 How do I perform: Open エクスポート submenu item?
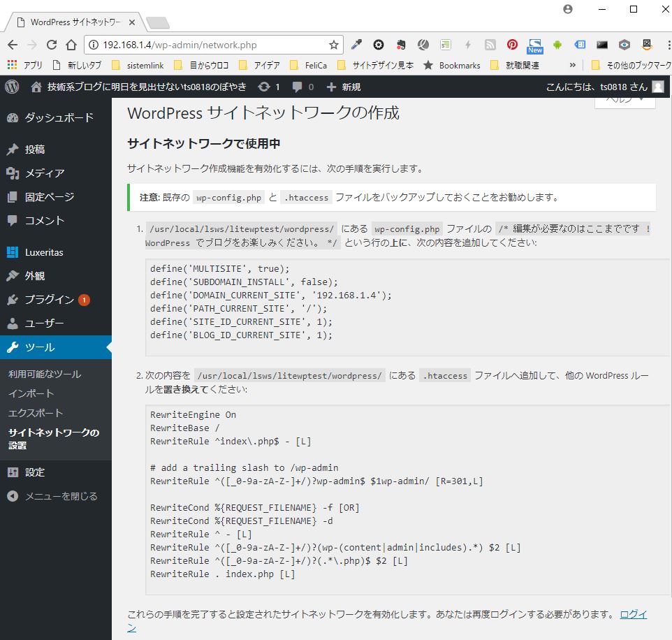(36, 413)
